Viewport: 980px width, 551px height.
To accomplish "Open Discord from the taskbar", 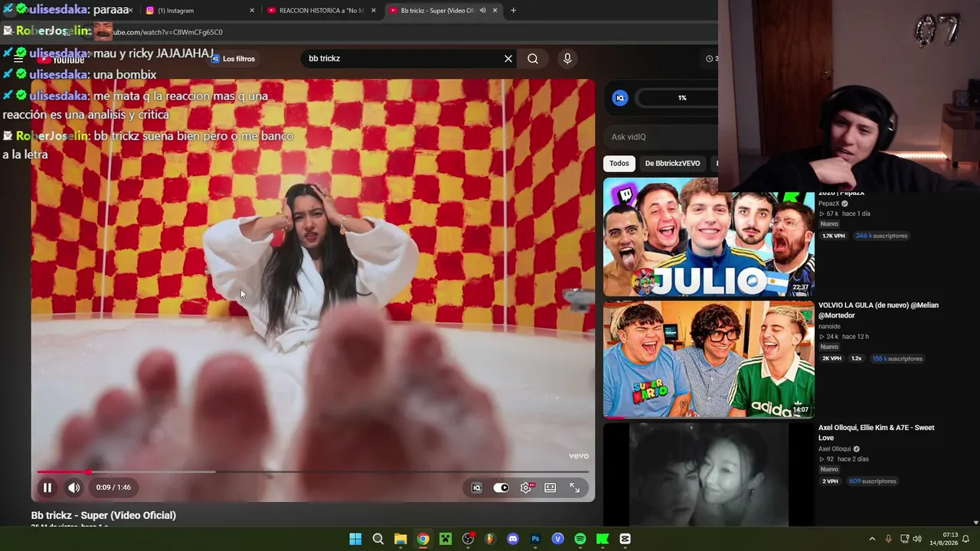I will pyautogui.click(x=513, y=539).
